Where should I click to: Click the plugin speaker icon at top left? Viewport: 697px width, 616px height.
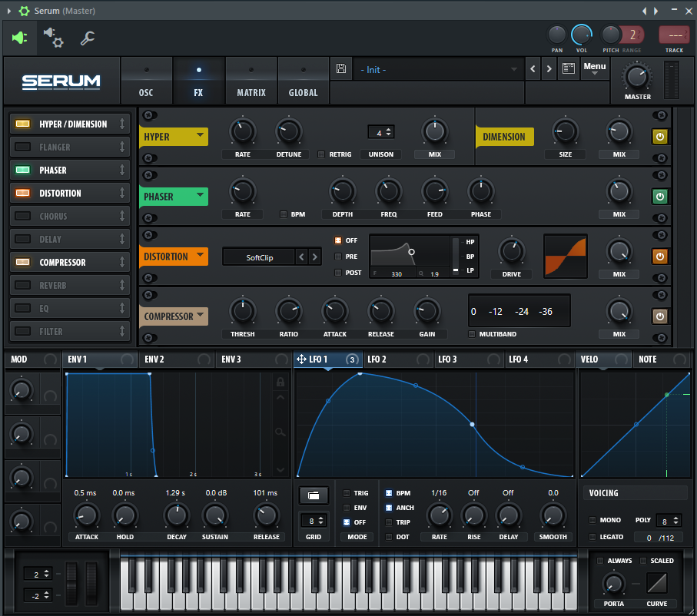tap(19, 38)
